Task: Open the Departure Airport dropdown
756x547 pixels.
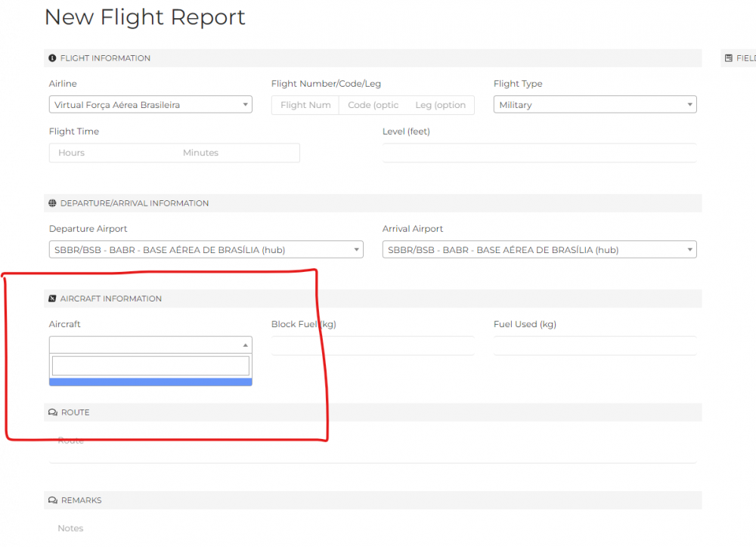Action: click(206, 250)
